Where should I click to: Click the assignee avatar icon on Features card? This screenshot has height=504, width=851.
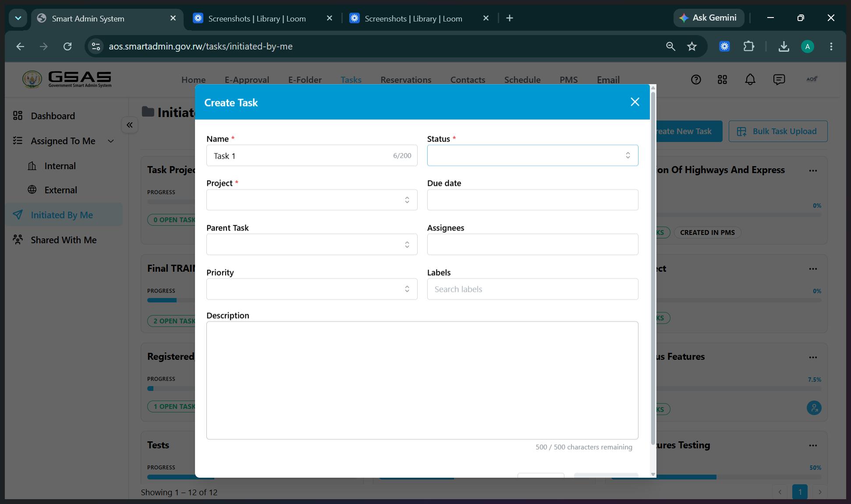tap(814, 408)
